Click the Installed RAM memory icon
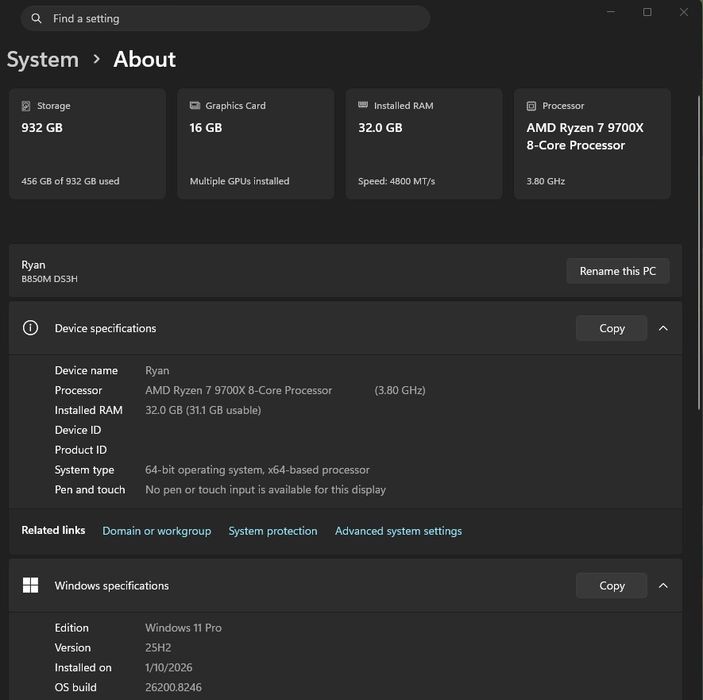The image size is (703, 700). (363, 105)
